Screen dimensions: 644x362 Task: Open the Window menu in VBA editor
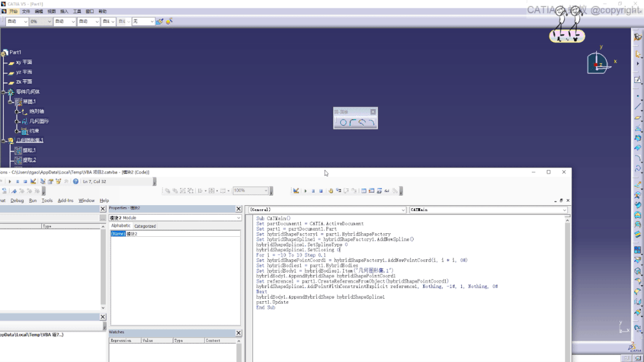tap(87, 201)
